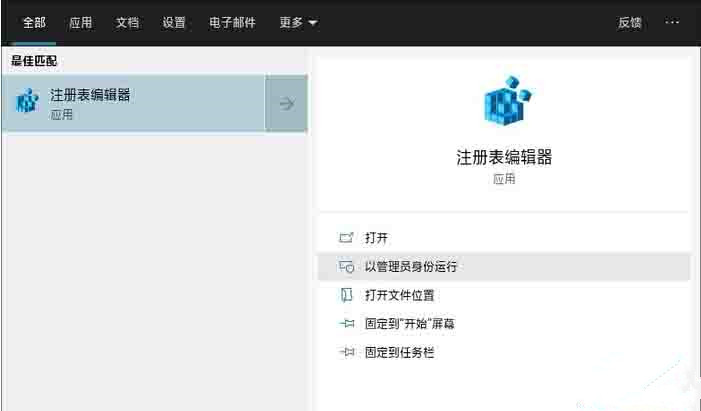Image resolution: width=701 pixels, height=411 pixels.
Task: Click the 最佳匹配 section header
Action: click(34, 61)
